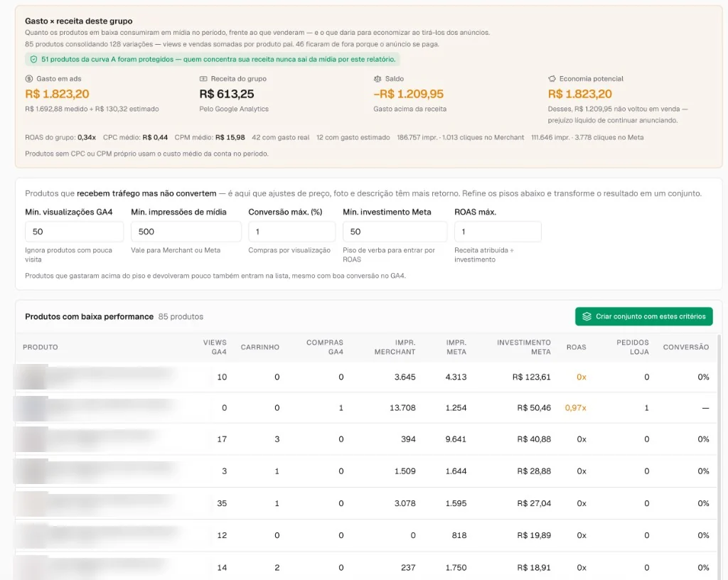
Task: Click the piggy bank icon beside Economia potencial
Action: (x=552, y=79)
